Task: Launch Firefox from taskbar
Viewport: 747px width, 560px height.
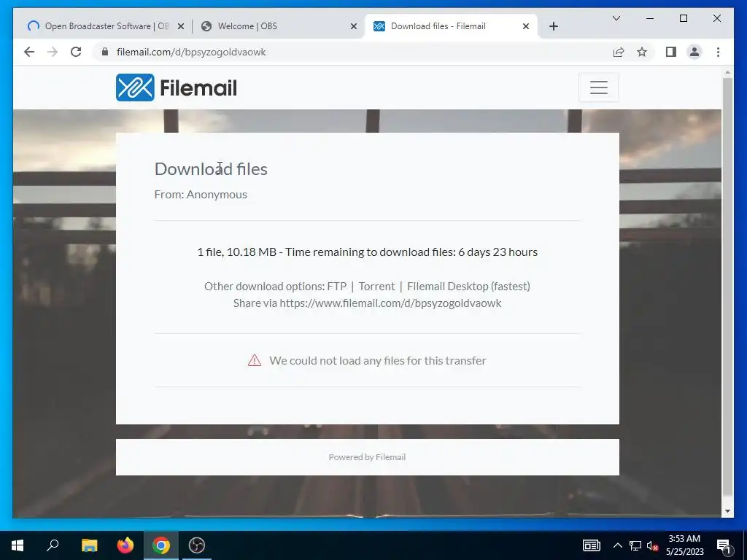Action: (125, 545)
